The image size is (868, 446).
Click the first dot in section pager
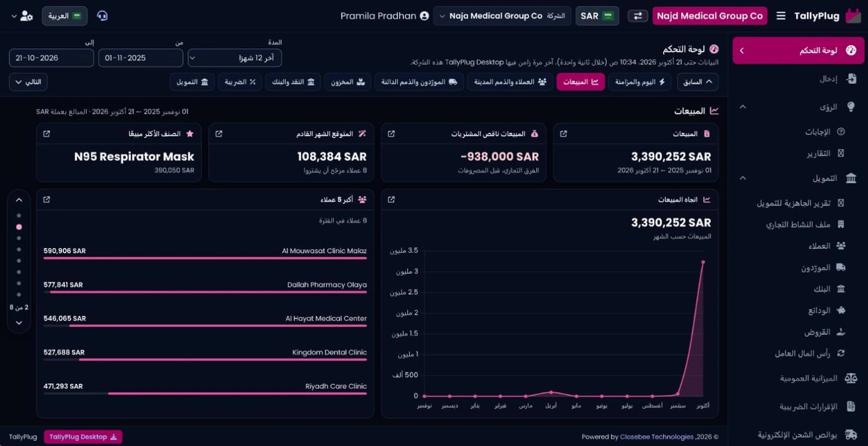[x=19, y=215]
